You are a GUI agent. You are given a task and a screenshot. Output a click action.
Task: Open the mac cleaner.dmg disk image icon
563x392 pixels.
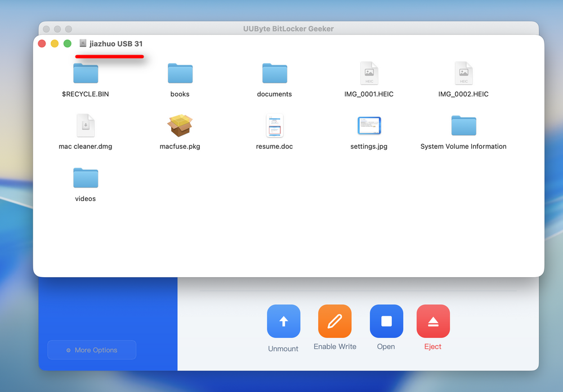85,125
